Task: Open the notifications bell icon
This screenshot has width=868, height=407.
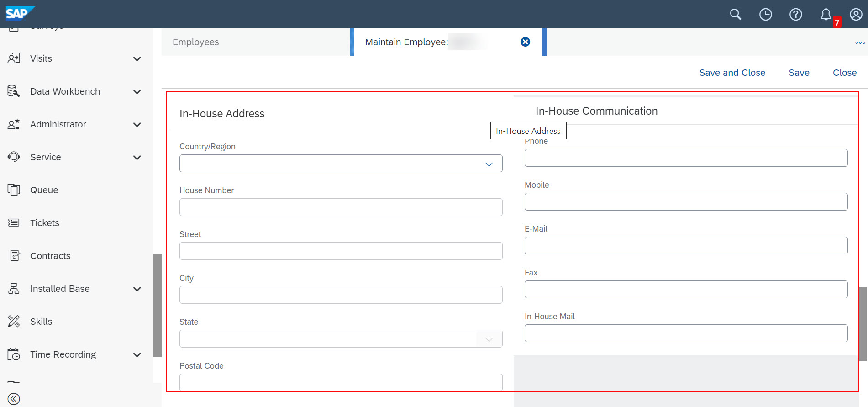Action: point(826,14)
